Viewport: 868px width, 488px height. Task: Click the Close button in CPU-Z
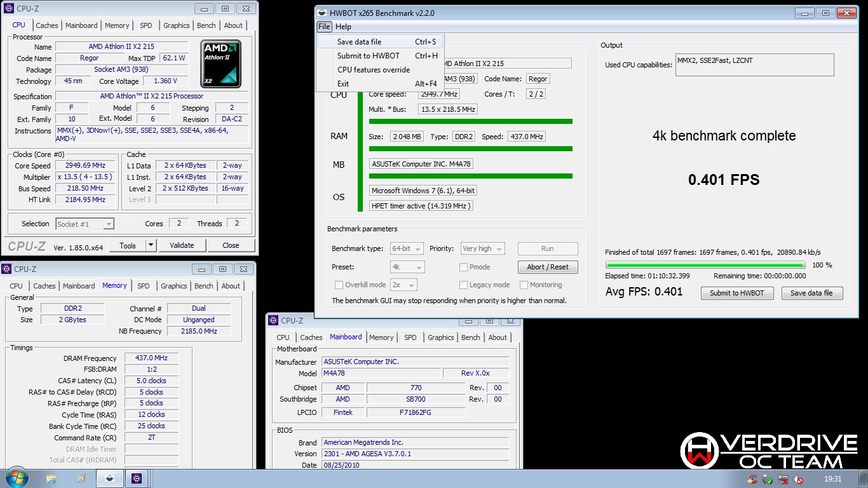(231, 245)
